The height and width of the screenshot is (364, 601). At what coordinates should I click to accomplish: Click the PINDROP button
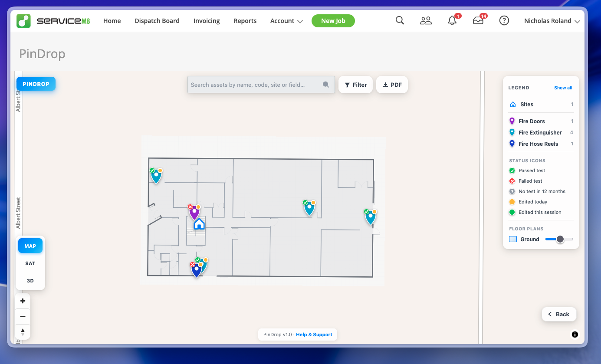(36, 84)
